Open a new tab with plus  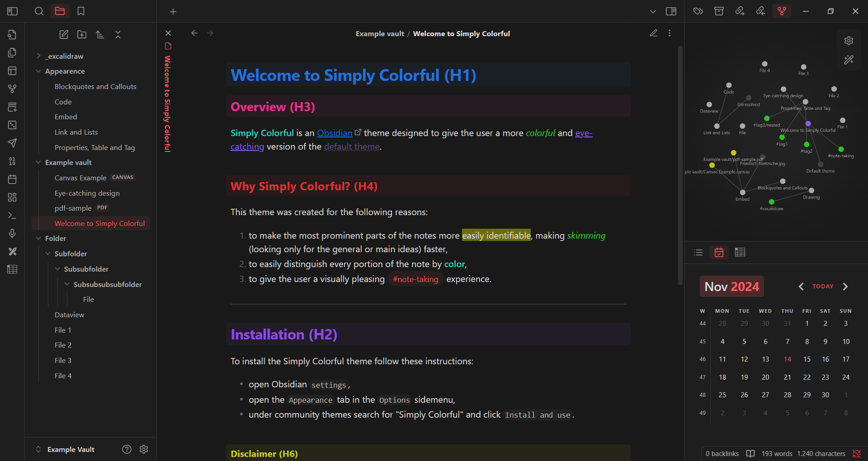(173, 12)
